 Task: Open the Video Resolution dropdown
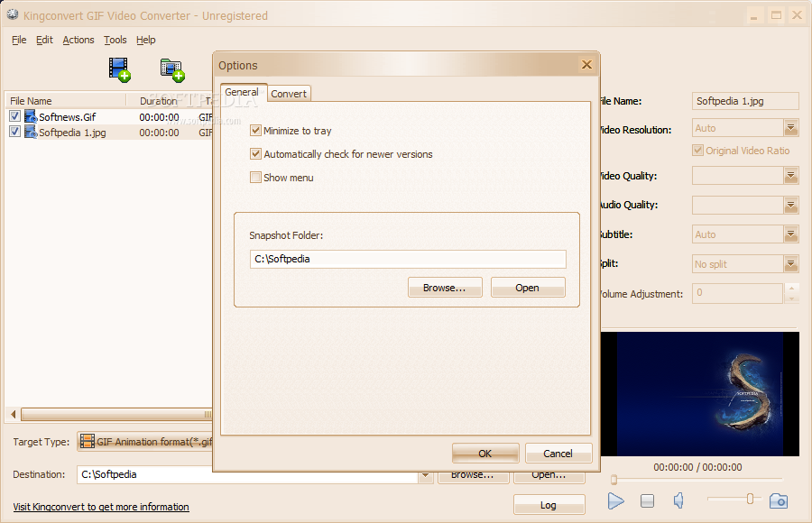tap(790, 127)
